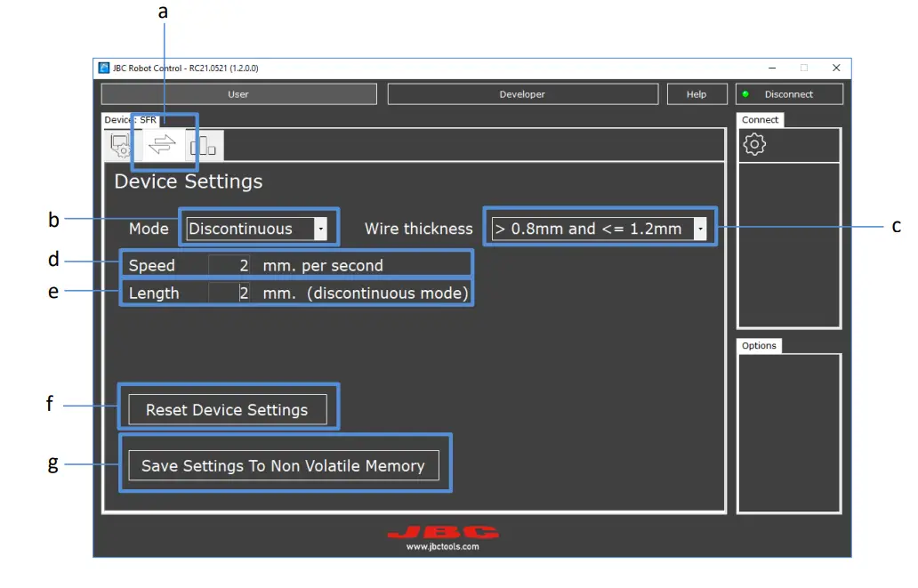Click the 'mm. per second' text
The image size is (918, 588).
(x=323, y=266)
